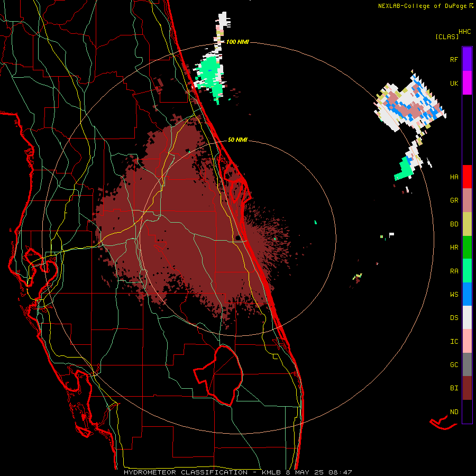Click the '50 NMI' range ring label

pyautogui.click(x=237, y=140)
